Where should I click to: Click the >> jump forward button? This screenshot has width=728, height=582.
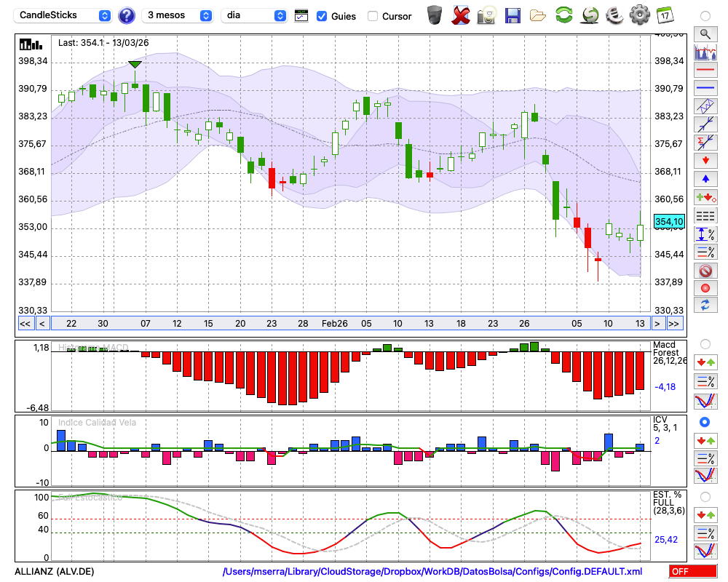coord(674,323)
